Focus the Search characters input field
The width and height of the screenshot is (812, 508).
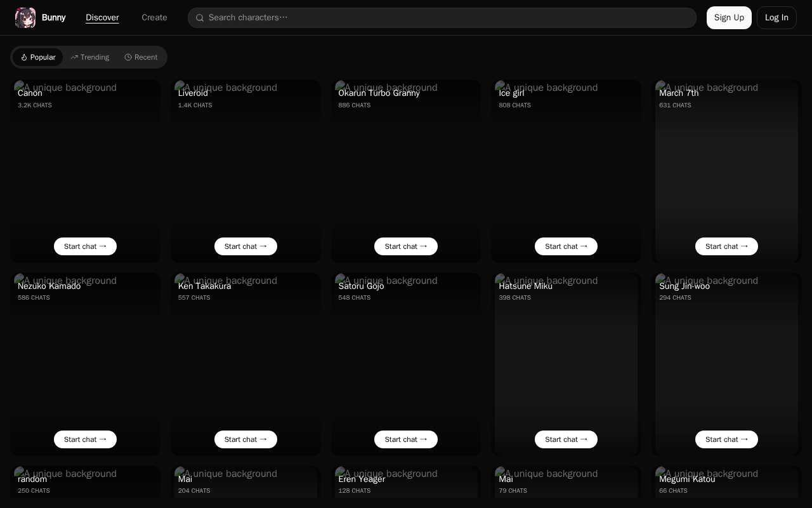click(x=442, y=18)
